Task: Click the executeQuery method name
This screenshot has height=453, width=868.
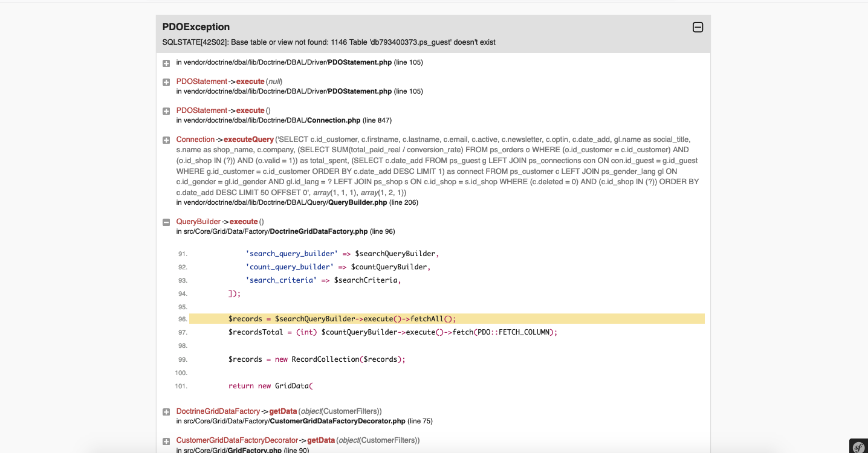Action: click(248, 140)
